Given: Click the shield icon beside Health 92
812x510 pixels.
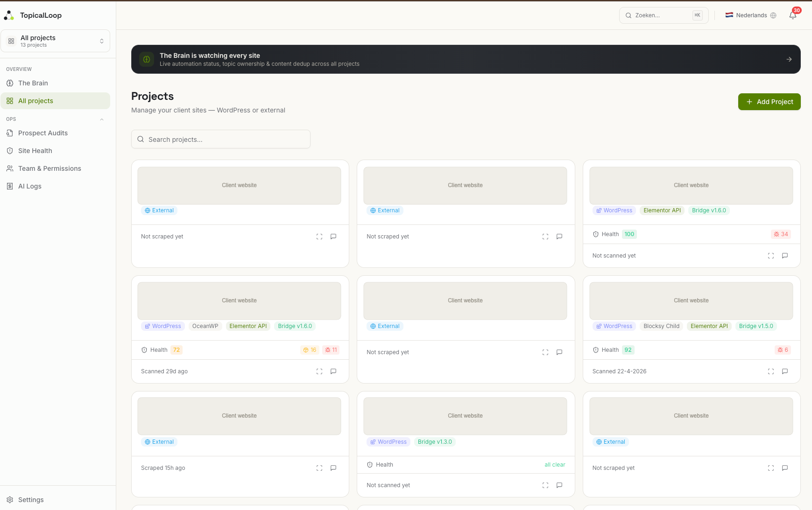Looking at the screenshot, I should (x=596, y=350).
